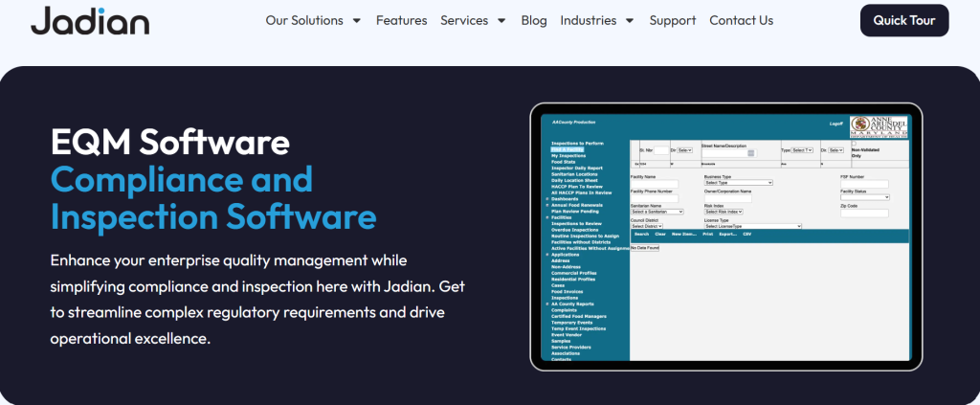Open the Blog page
This screenshot has width=980, height=405.
[x=534, y=21]
